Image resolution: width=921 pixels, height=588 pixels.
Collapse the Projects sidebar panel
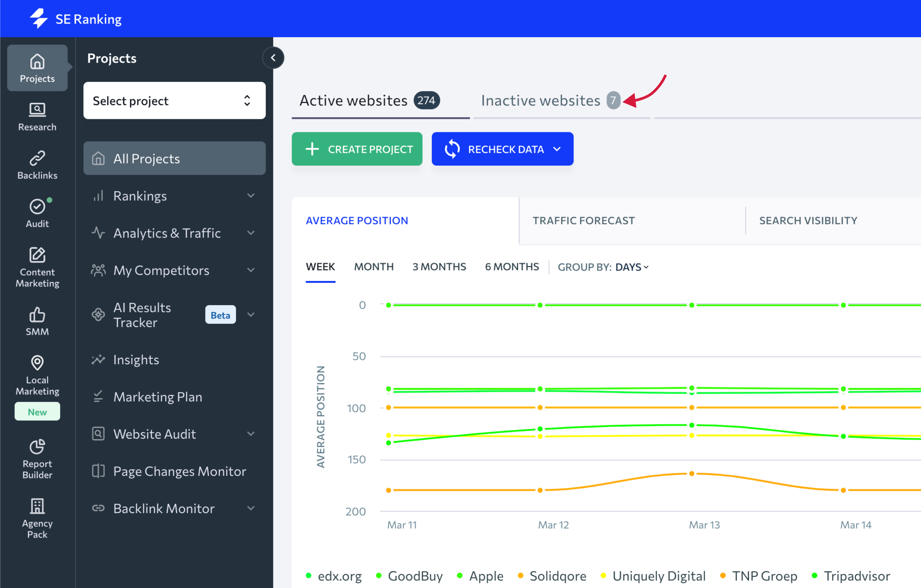pos(273,58)
